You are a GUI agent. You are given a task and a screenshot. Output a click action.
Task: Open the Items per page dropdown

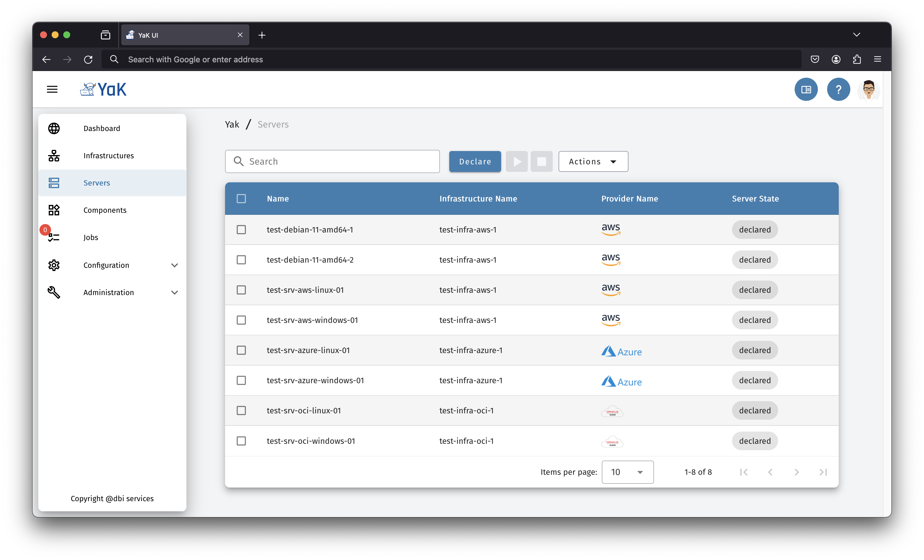tap(627, 472)
